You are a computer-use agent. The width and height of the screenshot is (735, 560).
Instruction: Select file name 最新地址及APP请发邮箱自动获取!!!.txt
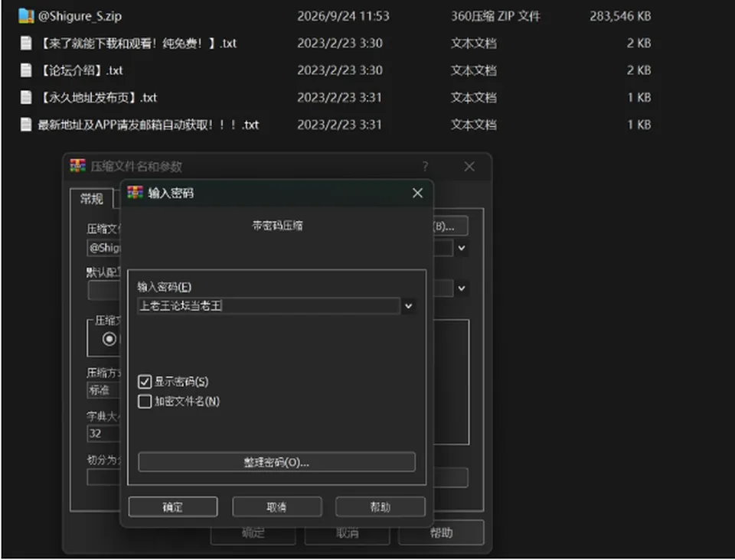click(x=148, y=125)
